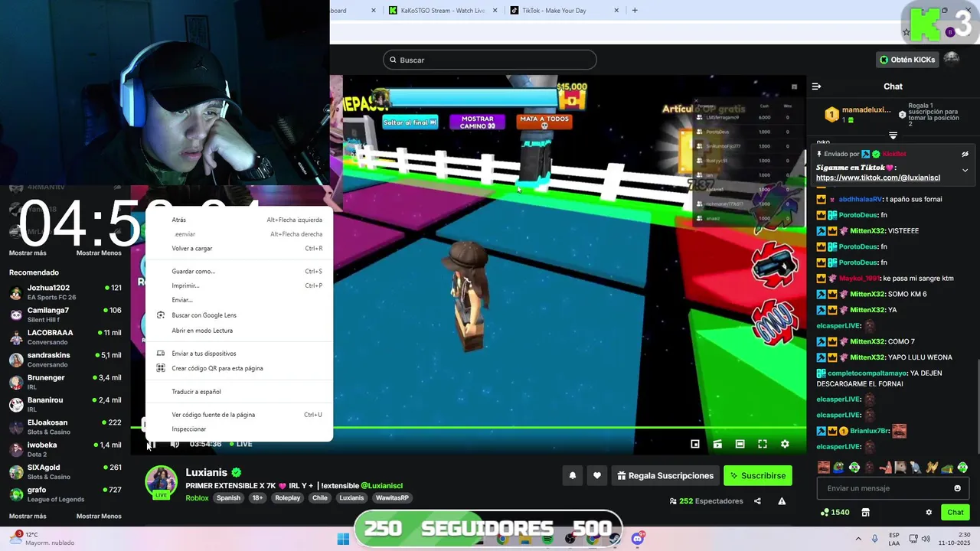Pause the live stream
980x551 pixels.
tap(152, 444)
